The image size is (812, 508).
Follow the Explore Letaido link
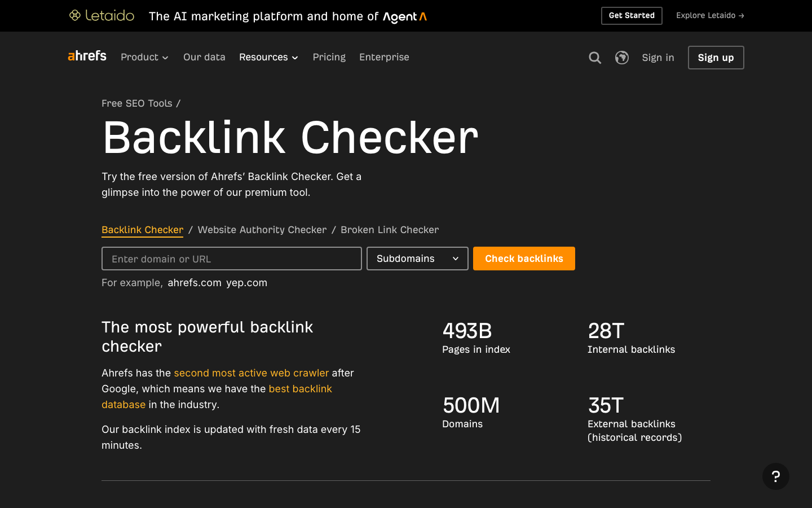(710, 16)
